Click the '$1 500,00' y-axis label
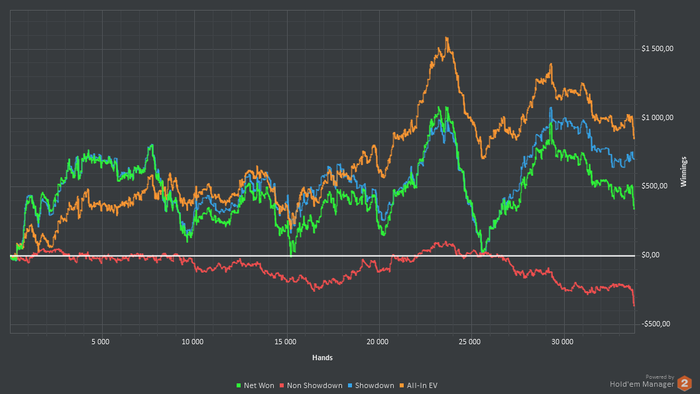Screen dimensions: 700x394 pos(657,49)
